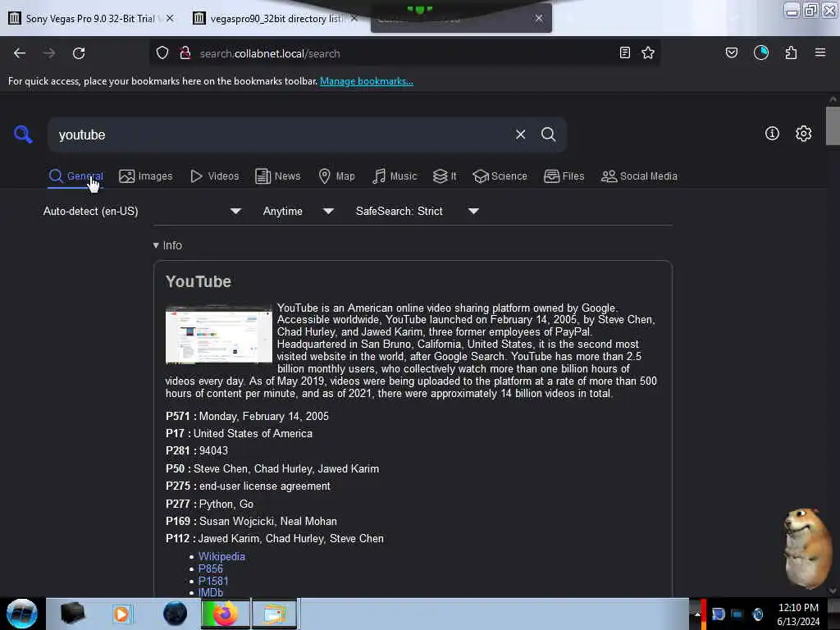Toggle reader view in address bar
Screen dimensions: 840x630
(624, 53)
